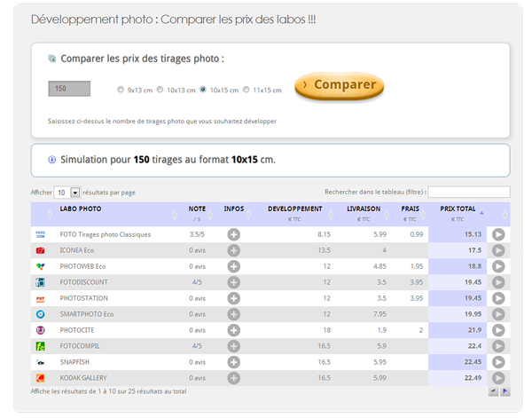Sort table by LIVRAISON column
Image resolution: width=532 pixels, height=418 pixels.
(364, 209)
